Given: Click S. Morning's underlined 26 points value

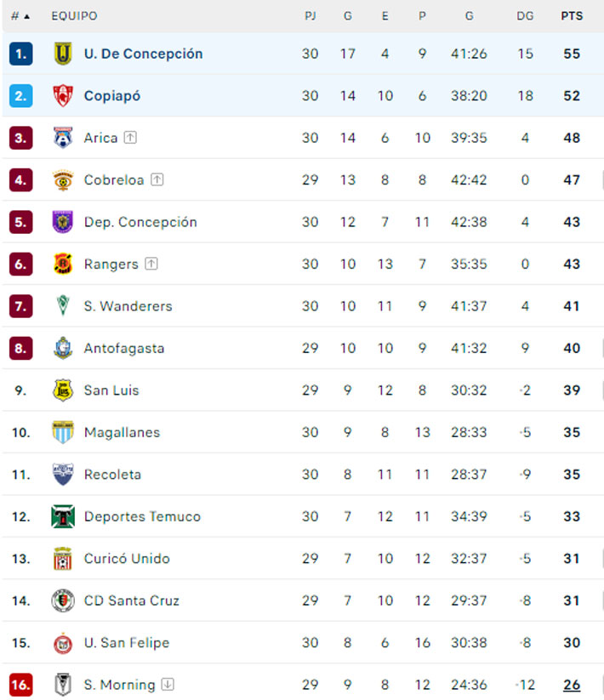Looking at the screenshot, I should click(x=572, y=685).
